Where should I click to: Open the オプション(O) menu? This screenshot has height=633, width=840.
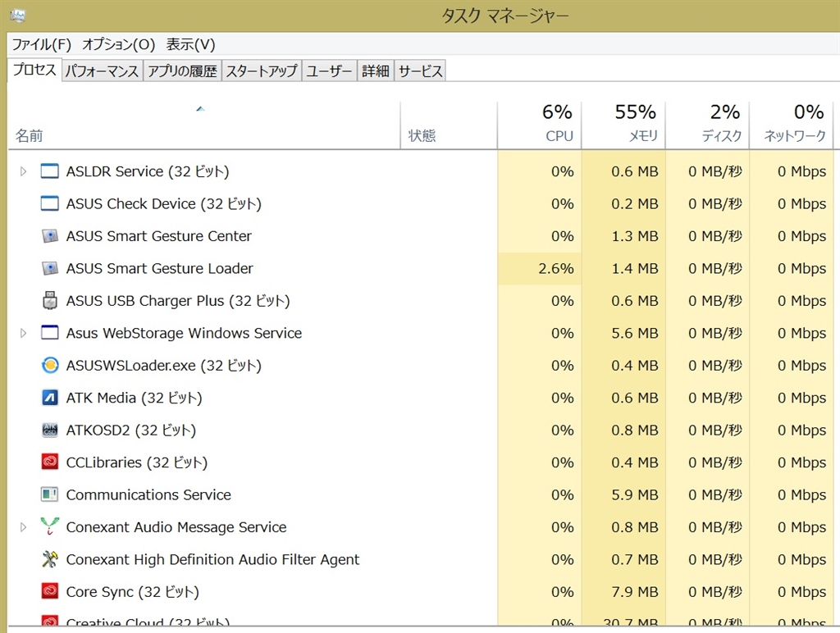118,44
